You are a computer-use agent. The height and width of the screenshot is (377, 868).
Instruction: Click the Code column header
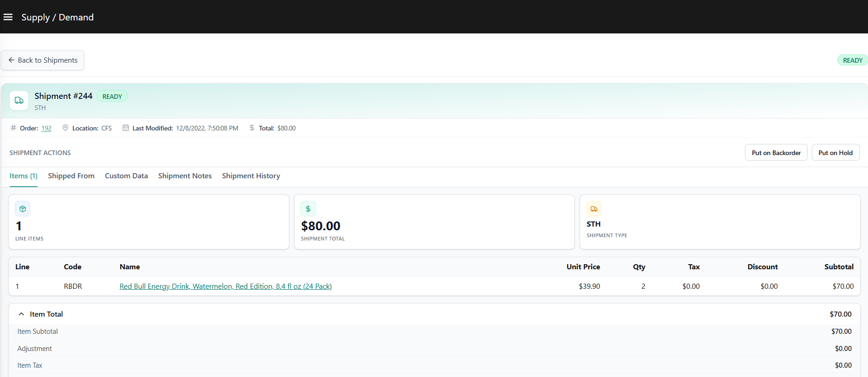[x=72, y=267]
